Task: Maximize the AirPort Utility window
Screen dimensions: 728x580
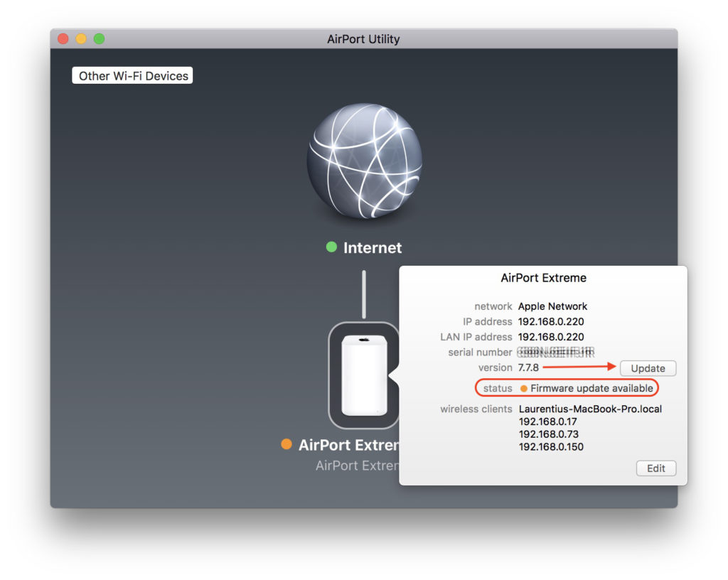Action: [99, 39]
